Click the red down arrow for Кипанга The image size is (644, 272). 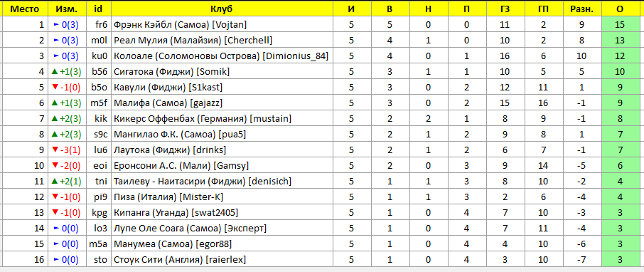point(54,213)
